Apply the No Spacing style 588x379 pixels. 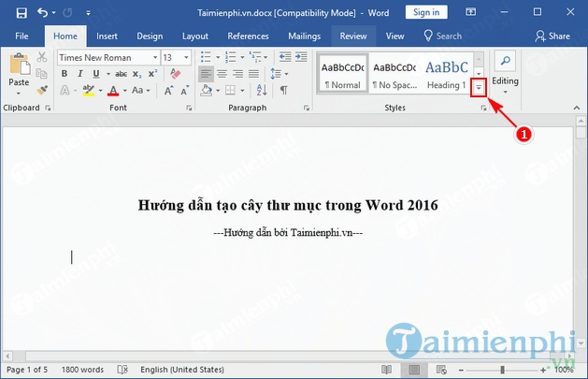tap(394, 74)
